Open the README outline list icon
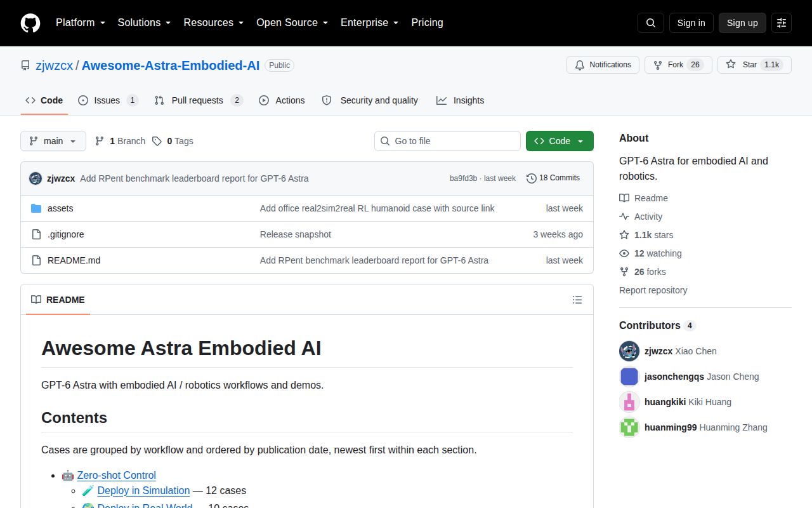Screen dimensions: 812x508 577,300
